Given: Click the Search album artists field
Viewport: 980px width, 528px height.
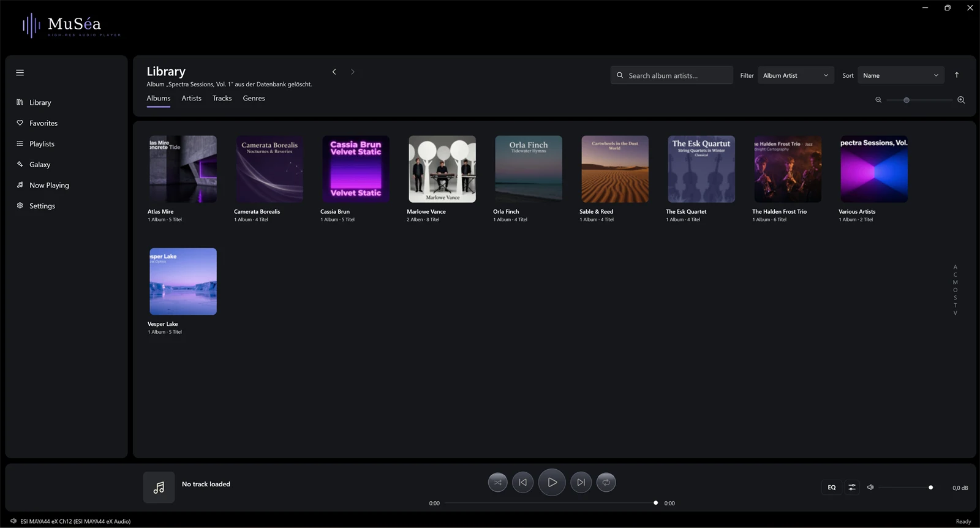Looking at the screenshot, I should pos(672,75).
